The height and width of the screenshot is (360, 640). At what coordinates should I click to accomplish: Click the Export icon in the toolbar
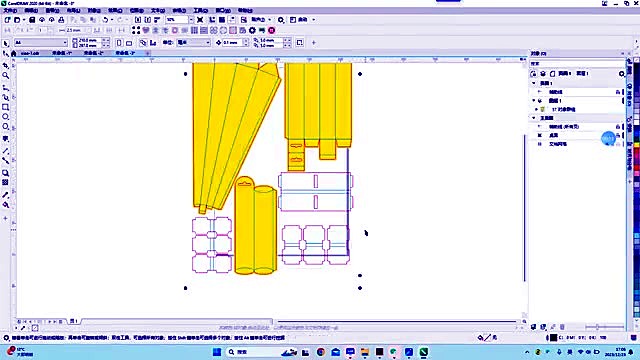[147, 20]
